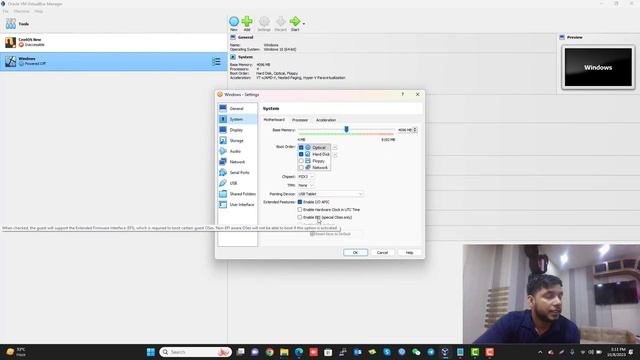Click the Windows VM preview thumbnail
Image resolution: width=640 pixels, height=360 pixels.
pyautogui.click(x=598, y=67)
